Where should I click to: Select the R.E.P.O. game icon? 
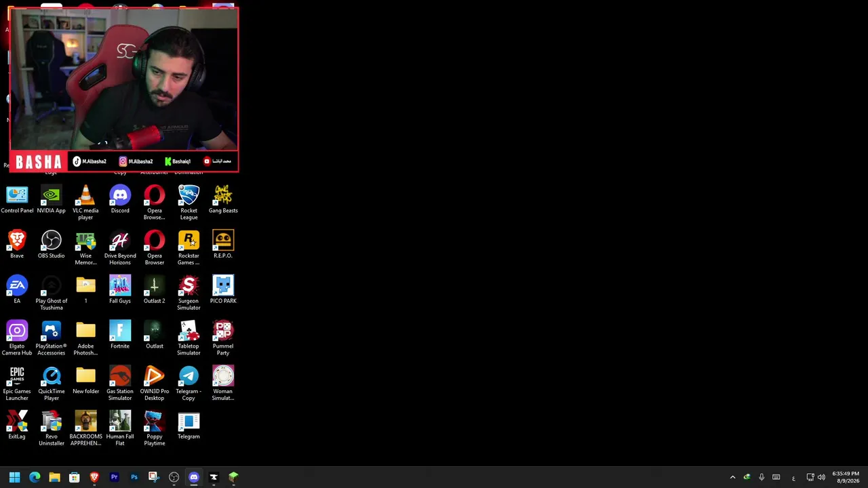point(223,245)
